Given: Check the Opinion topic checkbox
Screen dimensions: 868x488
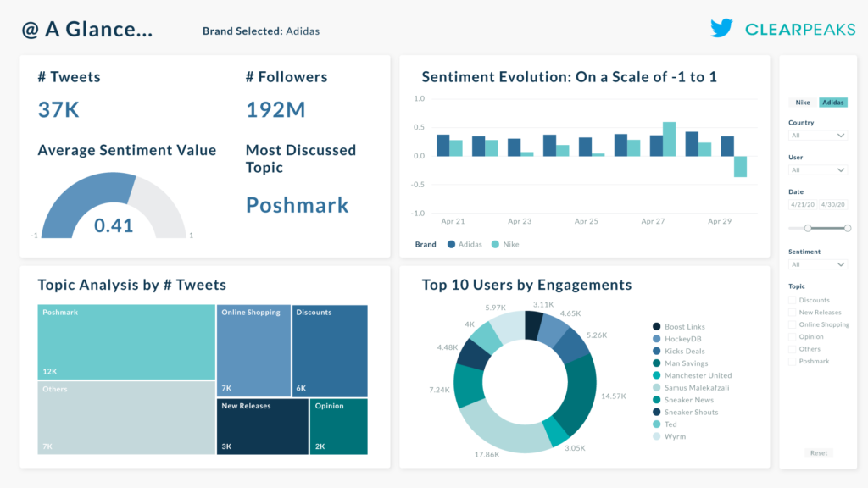Looking at the screenshot, I should [793, 336].
